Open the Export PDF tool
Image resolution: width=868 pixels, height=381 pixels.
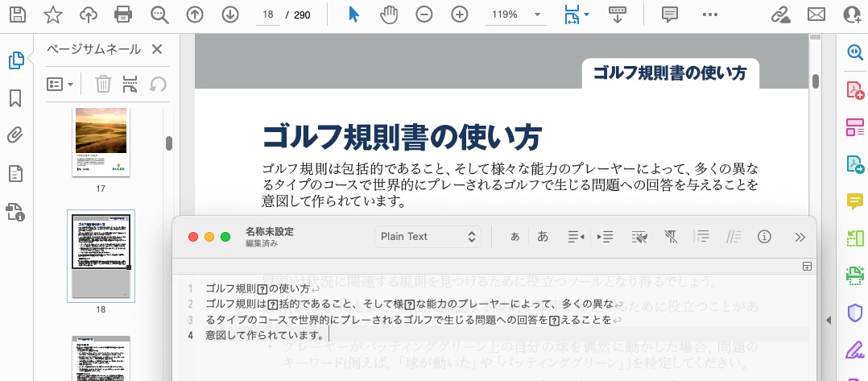[855, 164]
